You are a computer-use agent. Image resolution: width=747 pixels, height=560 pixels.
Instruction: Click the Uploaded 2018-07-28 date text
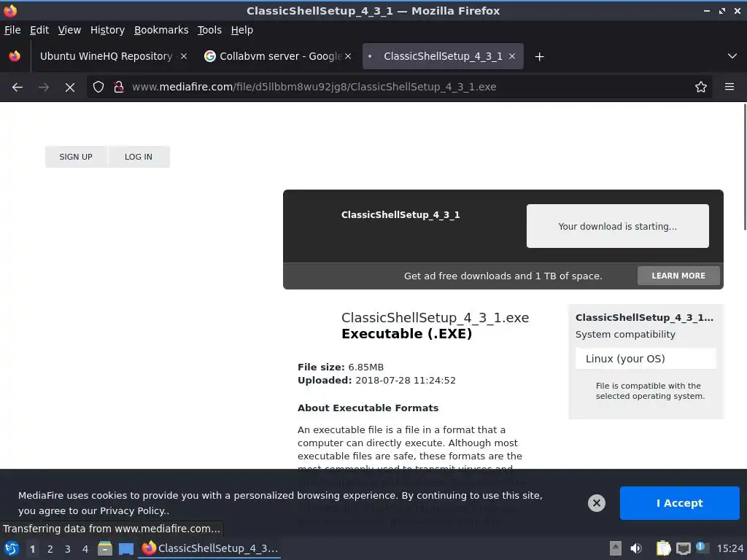click(x=376, y=381)
